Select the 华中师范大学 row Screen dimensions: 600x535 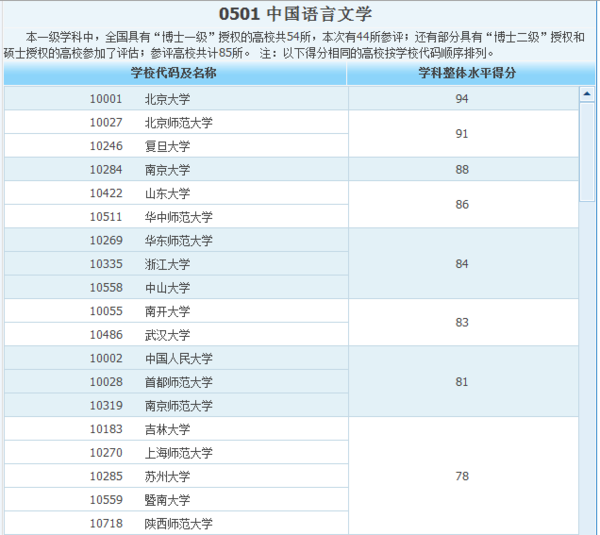(176, 217)
